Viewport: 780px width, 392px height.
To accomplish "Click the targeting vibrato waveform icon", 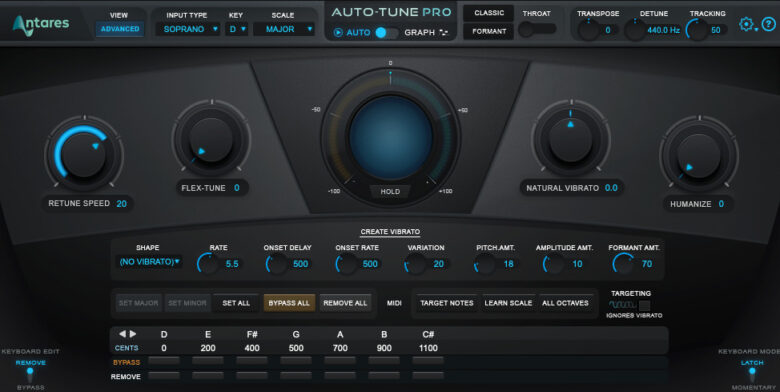I will 622,304.
